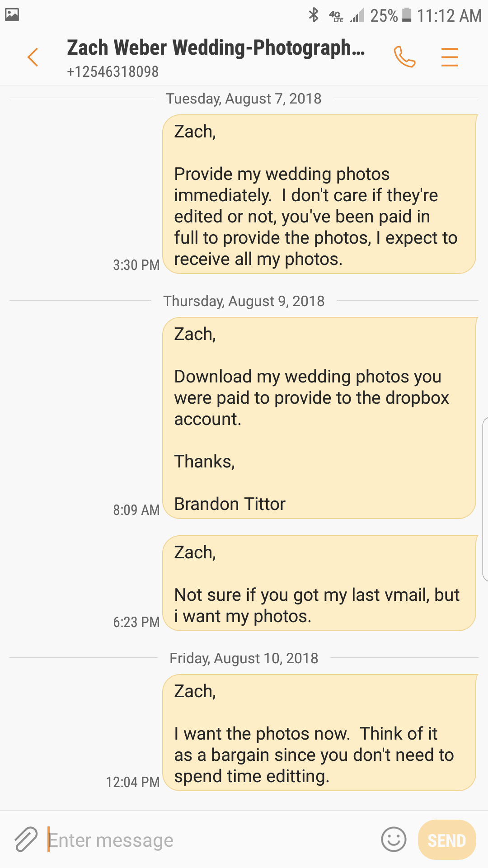Tap the battery icon in status bar
The width and height of the screenshot is (488, 868).
[x=407, y=15]
